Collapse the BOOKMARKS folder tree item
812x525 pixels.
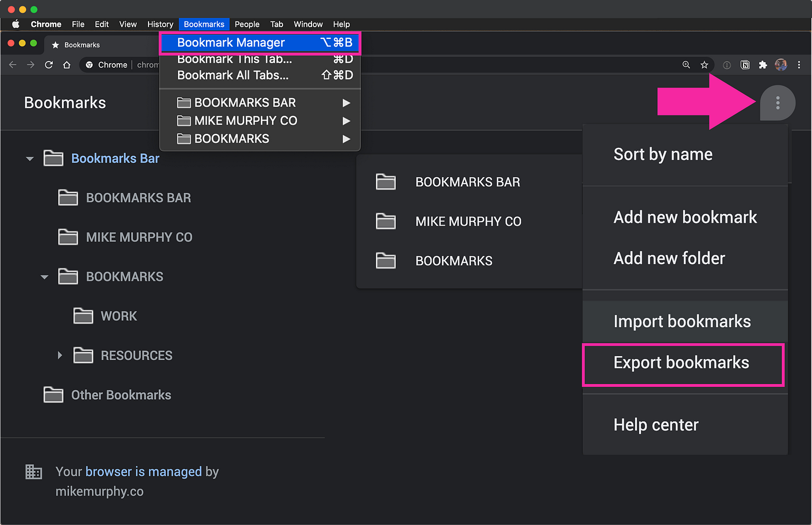coord(44,277)
